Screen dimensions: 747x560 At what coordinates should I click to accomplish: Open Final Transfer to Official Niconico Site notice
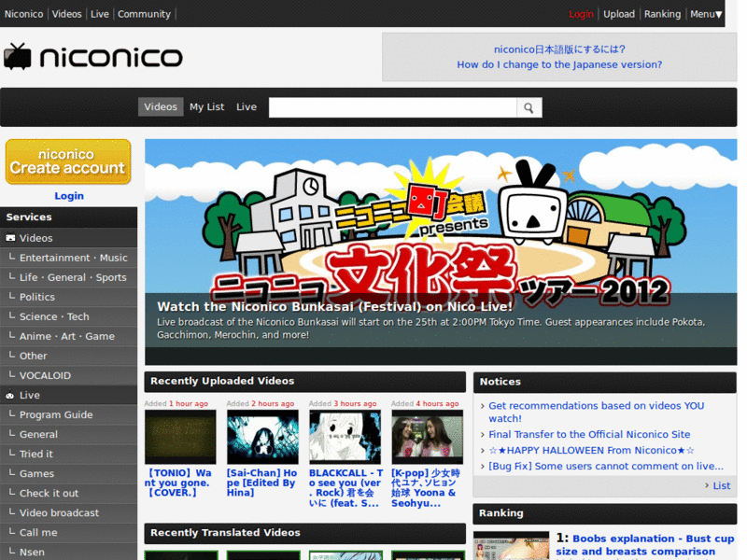click(589, 434)
